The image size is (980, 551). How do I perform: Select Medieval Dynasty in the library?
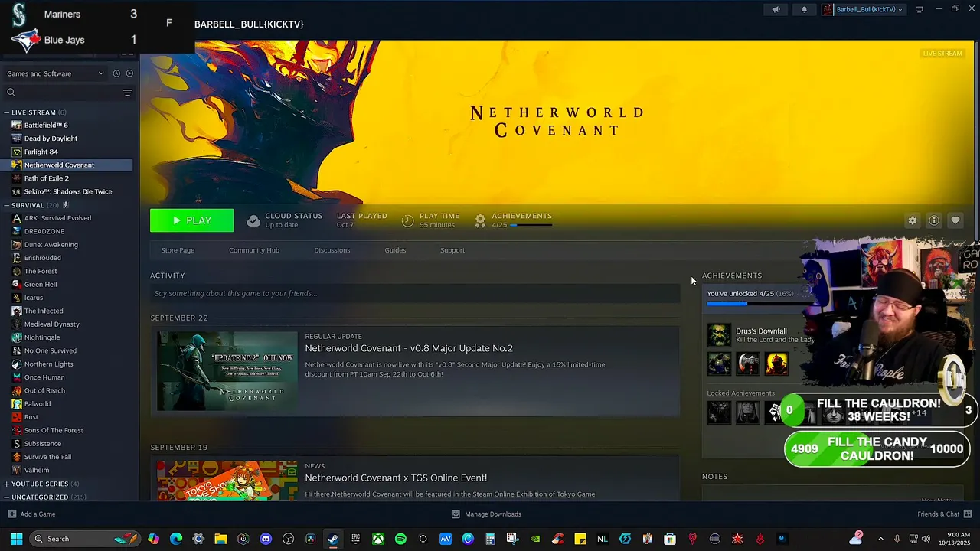52,324
